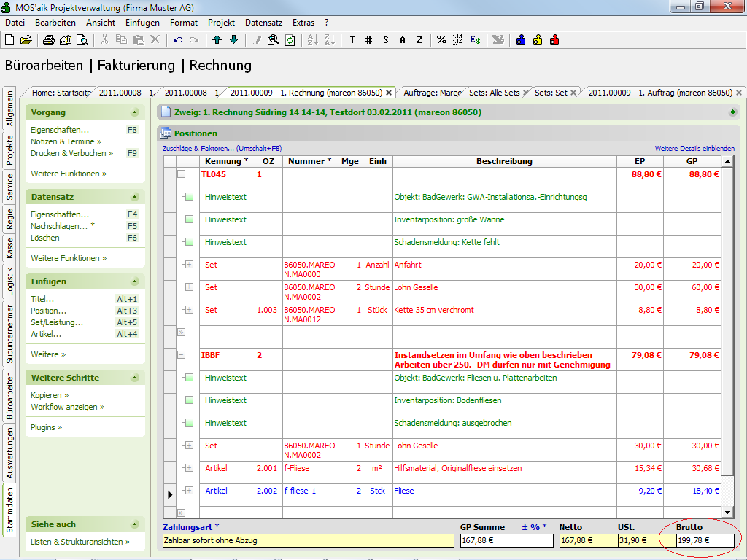Click 'Weitere Details einblenden' link
This screenshot has height=560, width=747.
coord(694,148)
